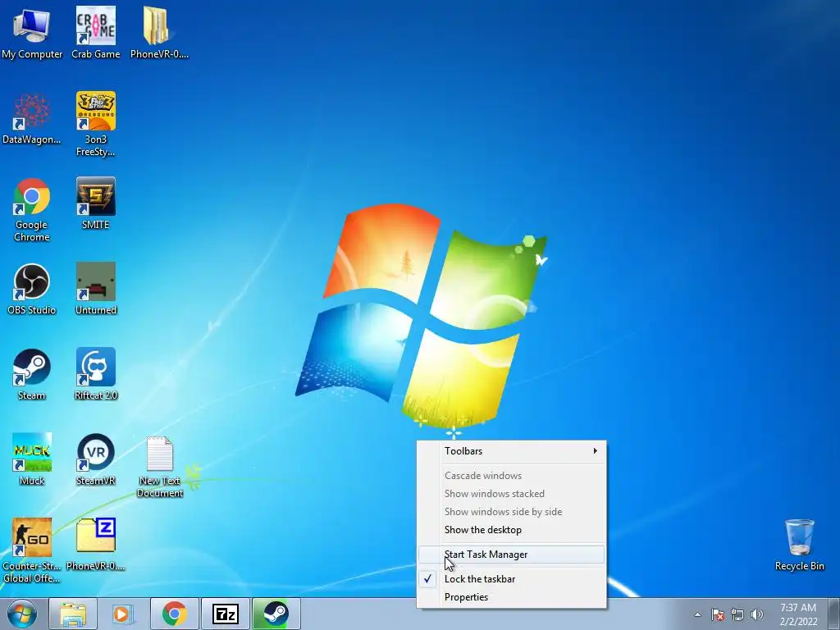840x630 pixels.
Task: Select the Riftcat 2.0 shortcut
Action: 95,374
